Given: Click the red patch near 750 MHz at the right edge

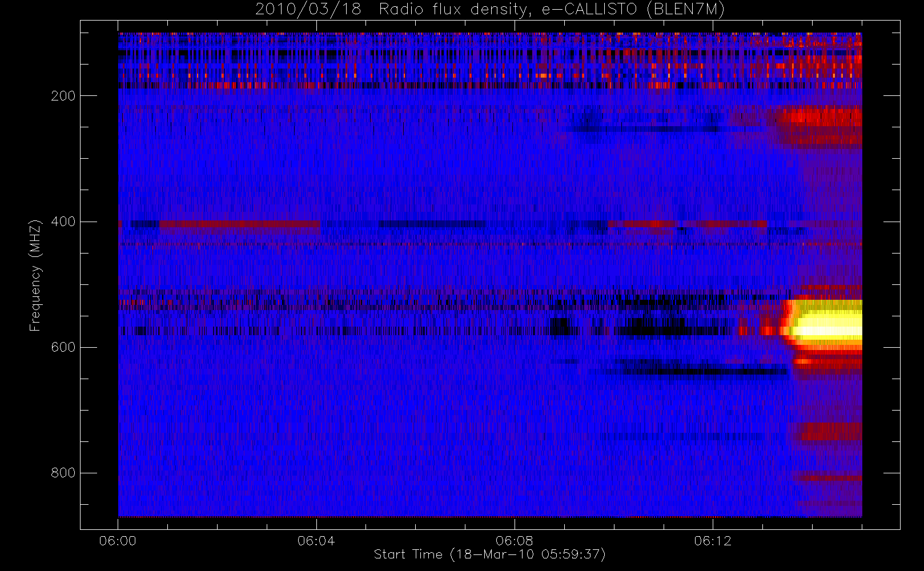Looking at the screenshot, I should point(830,432).
